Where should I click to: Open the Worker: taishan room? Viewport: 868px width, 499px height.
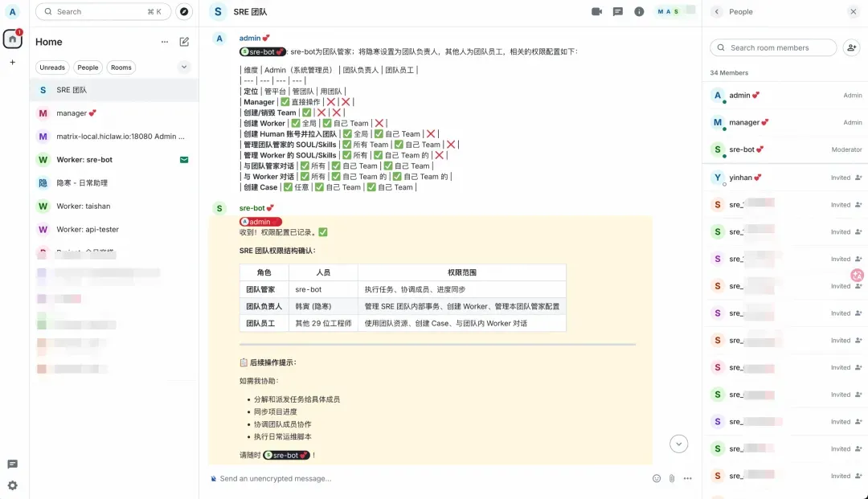point(114,207)
